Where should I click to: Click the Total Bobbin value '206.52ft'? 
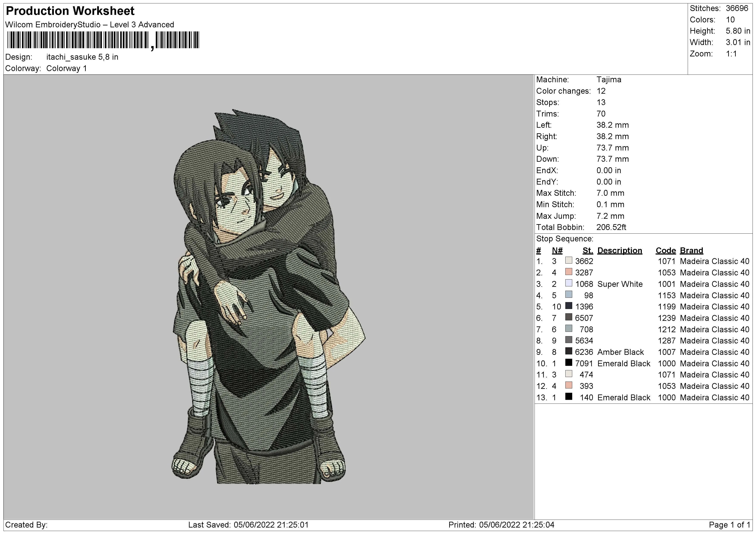tap(611, 227)
